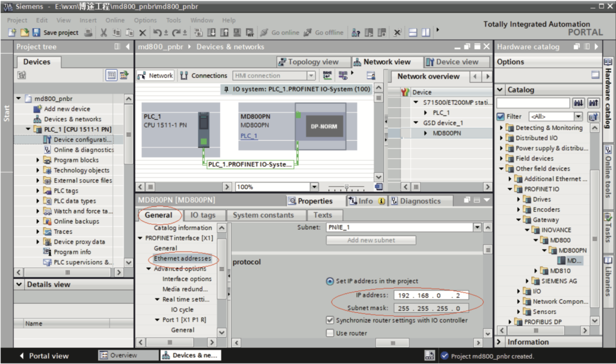The width and height of the screenshot is (616, 364).
Task: Expand the Program blocks tree node
Action: [38, 160]
